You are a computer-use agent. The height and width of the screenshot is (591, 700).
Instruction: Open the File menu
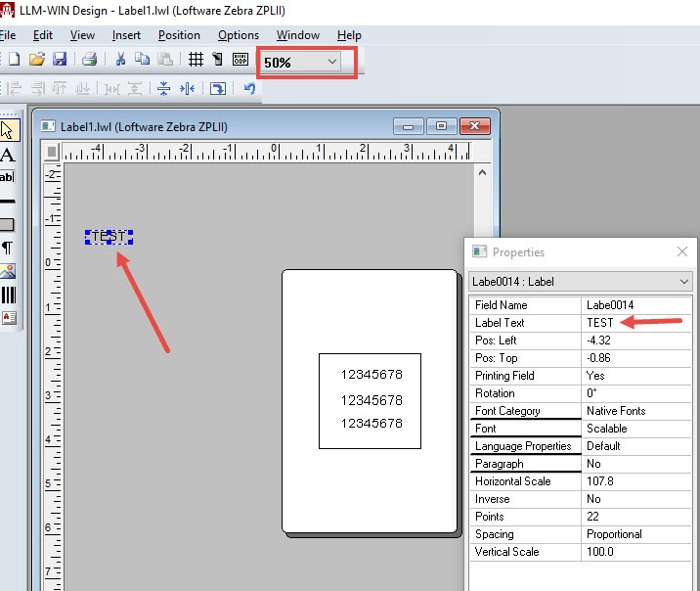tap(8, 35)
